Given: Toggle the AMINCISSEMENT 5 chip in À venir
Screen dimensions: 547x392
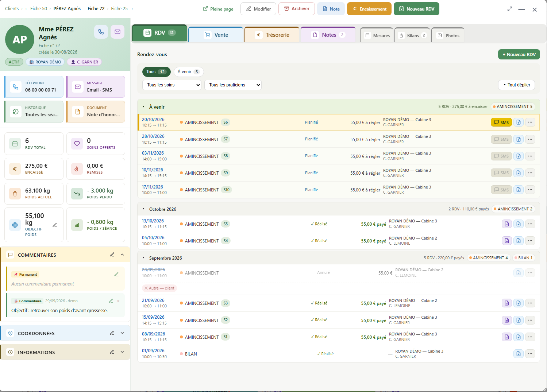Looking at the screenshot, I should click(x=512, y=107).
